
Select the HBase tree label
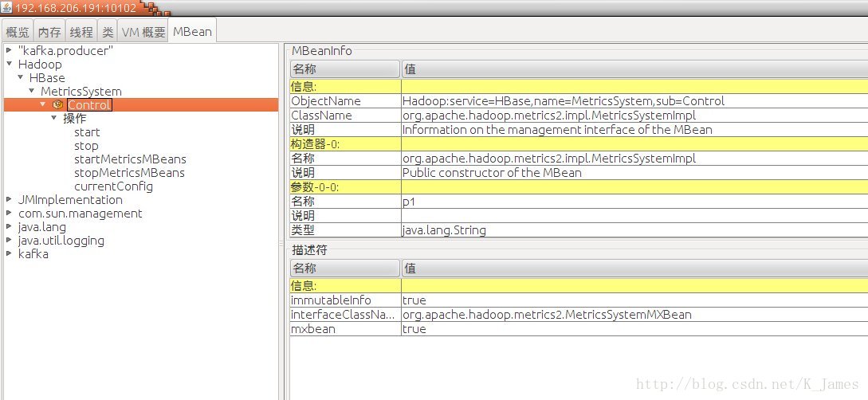click(47, 77)
